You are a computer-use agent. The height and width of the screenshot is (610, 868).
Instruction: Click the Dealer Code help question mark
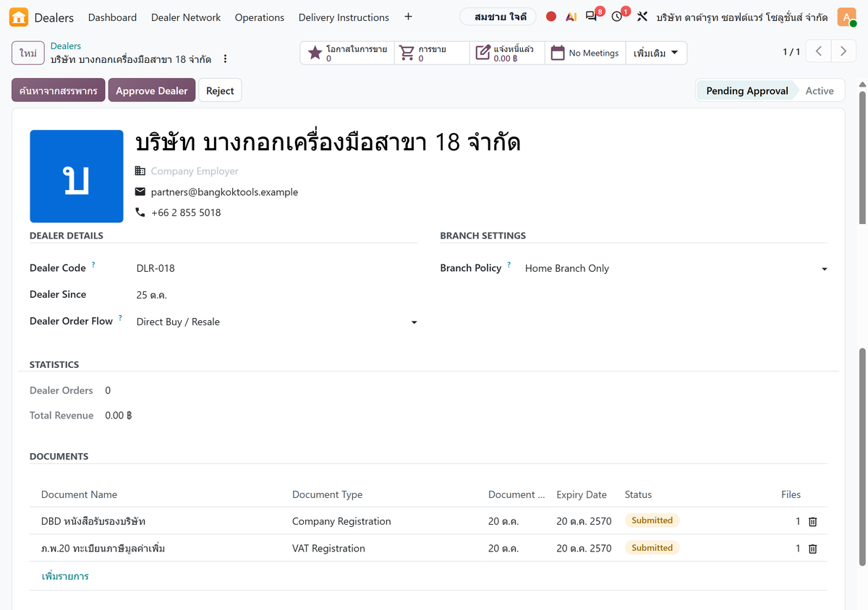tap(93, 265)
